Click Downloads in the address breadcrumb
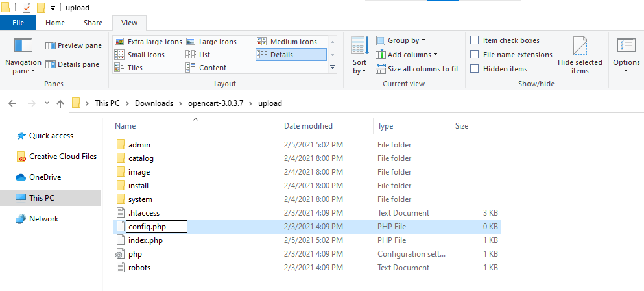Image resolution: width=644 pixels, height=291 pixels. (154, 103)
